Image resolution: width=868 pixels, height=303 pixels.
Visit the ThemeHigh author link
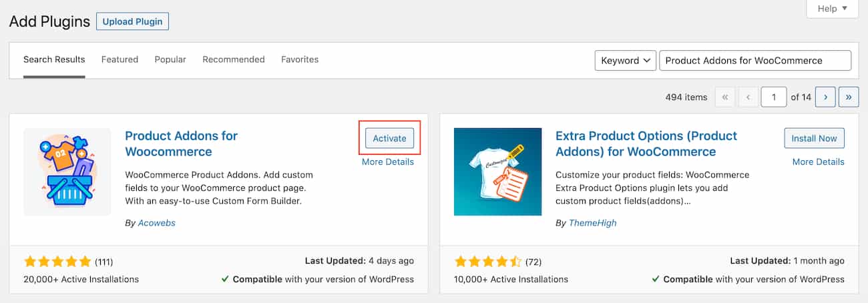click(x=593, y=223)
